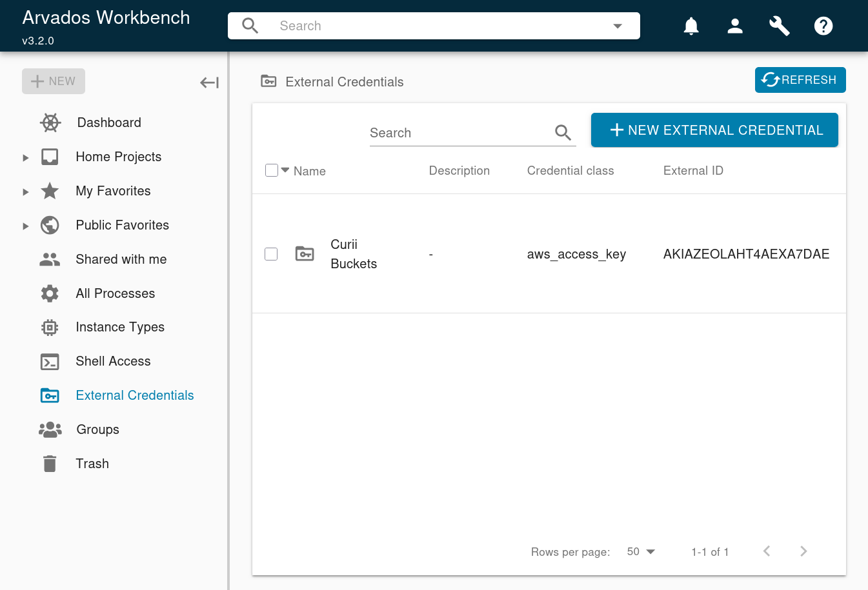Select Groups in the sidebar

pos(97,429)
